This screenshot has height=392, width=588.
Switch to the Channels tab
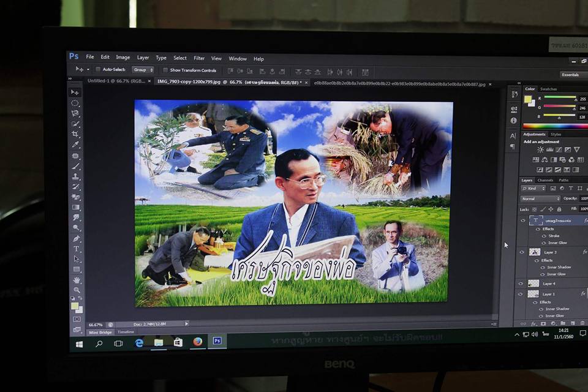coord(545,180)
